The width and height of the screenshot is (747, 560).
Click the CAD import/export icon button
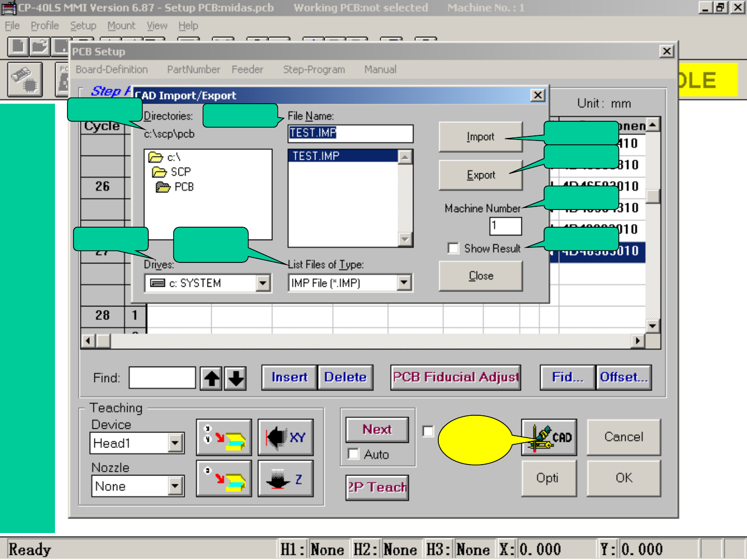pyautogui.click(x=549, y=437)
